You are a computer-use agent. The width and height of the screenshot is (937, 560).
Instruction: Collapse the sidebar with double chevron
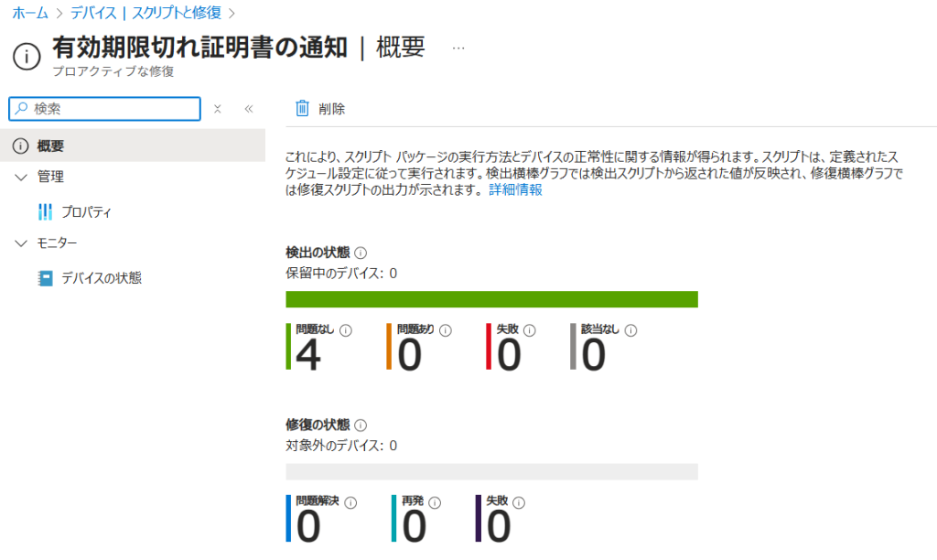coord(248,109)
